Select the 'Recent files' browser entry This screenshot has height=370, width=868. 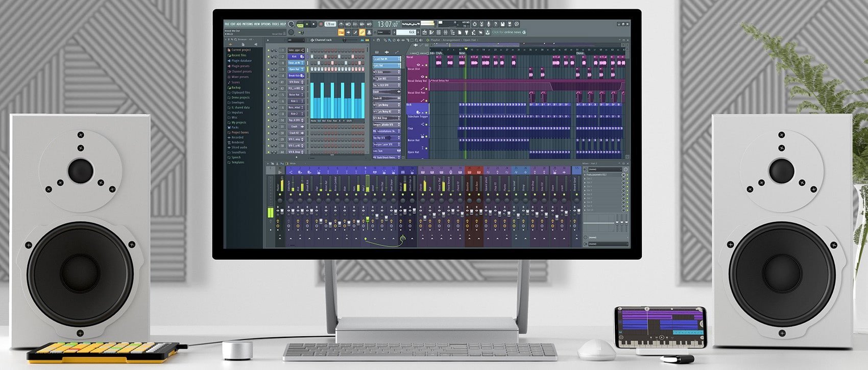pyautogui.click(x=239, y=55)
